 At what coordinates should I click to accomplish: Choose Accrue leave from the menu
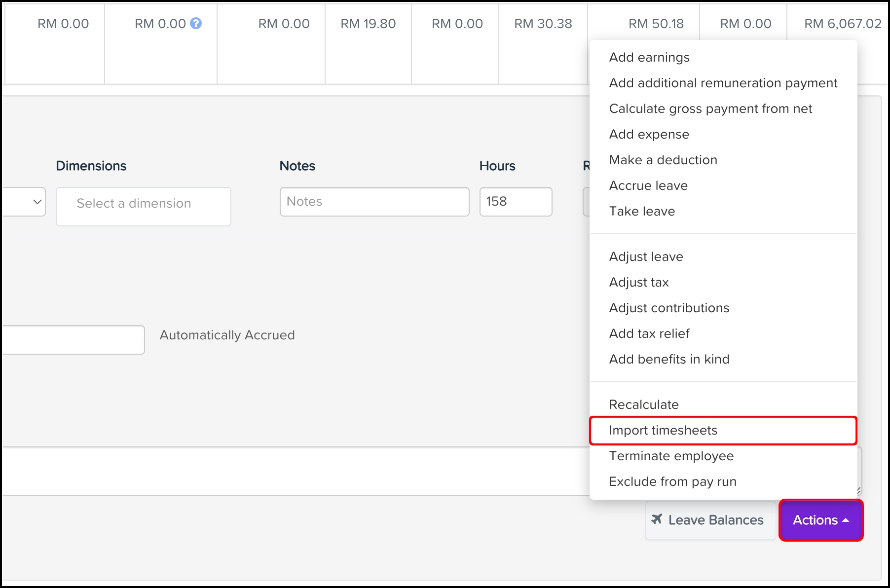(648, 185)
